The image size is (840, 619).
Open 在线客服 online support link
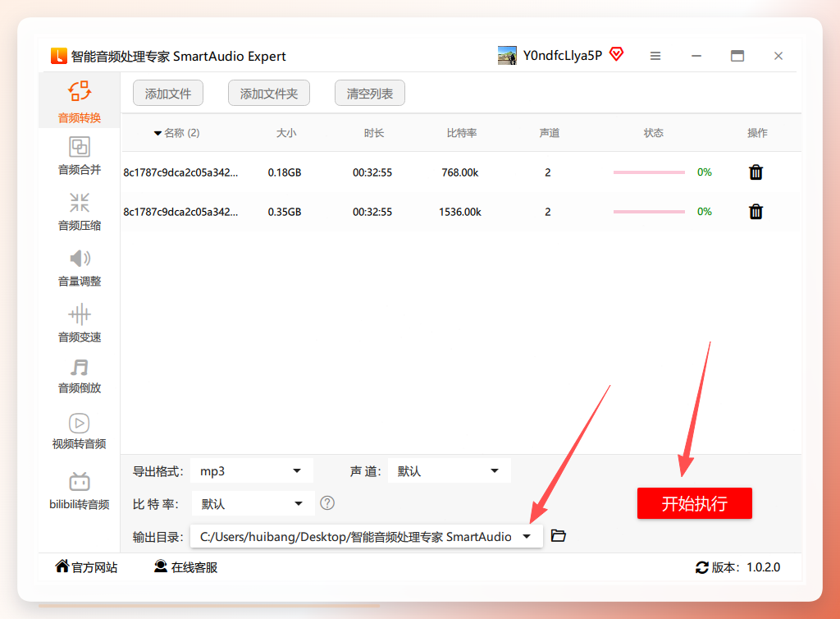coord(186,567)
